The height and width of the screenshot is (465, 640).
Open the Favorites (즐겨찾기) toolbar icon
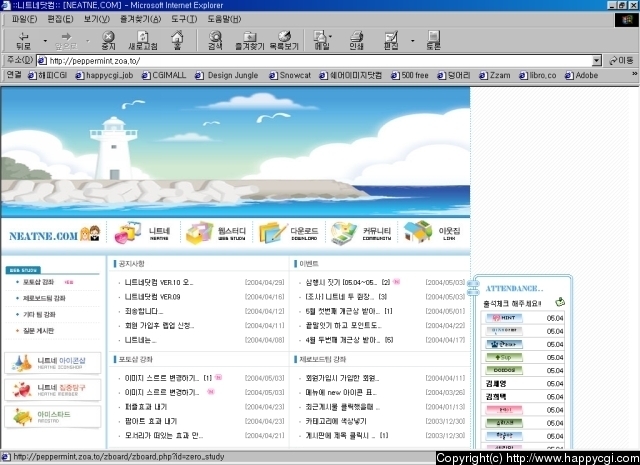click(x=250, y=41)
